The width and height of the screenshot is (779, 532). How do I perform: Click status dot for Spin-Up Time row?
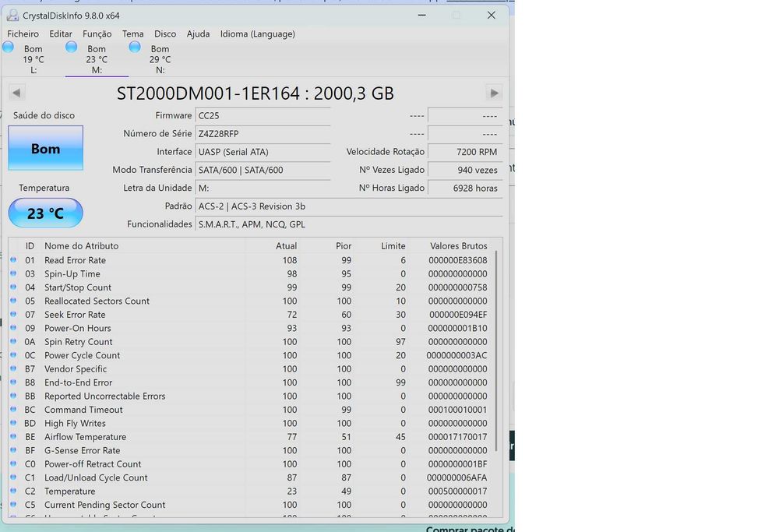click(13, 273)
